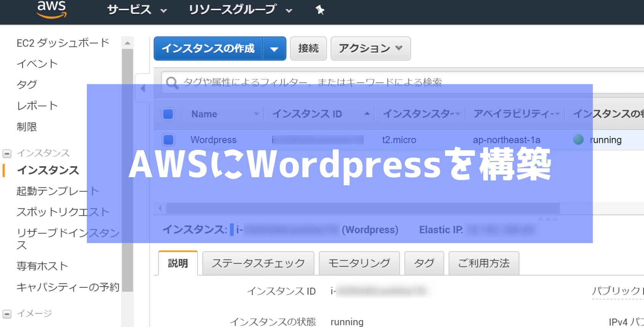Click the sidebar scroll up arrow
The image size is (644, 327).
coord(127,43)
